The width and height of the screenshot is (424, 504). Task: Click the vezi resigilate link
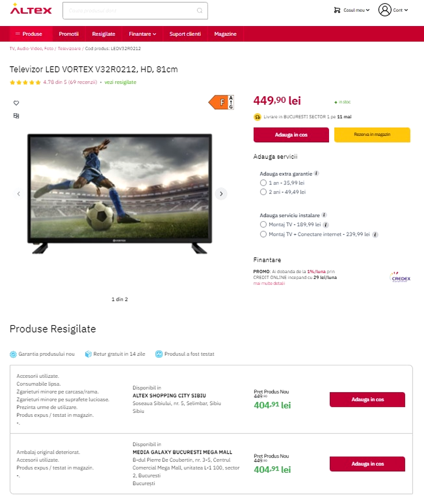(120, 82)
